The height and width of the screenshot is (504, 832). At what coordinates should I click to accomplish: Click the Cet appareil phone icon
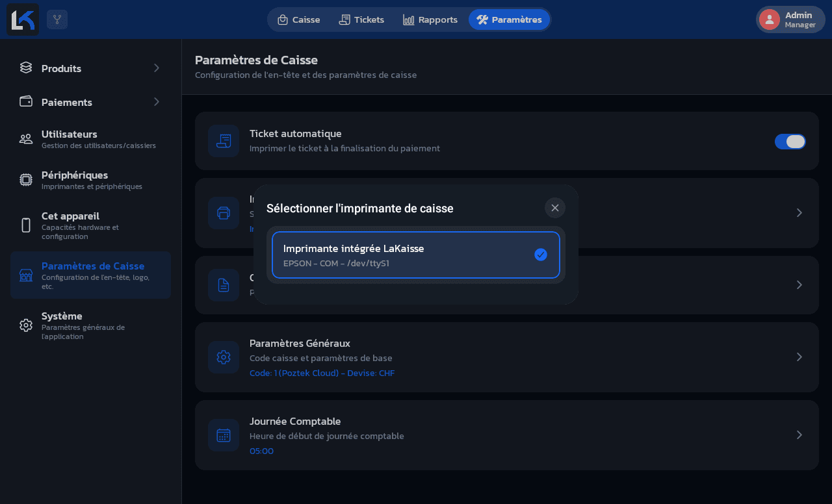coord(26,225)
